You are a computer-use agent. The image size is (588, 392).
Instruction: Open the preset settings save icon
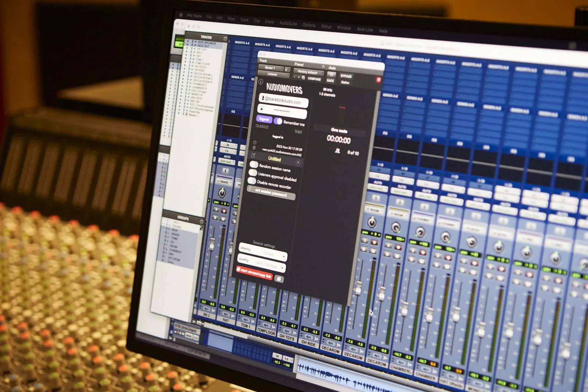tap(304, 78)
